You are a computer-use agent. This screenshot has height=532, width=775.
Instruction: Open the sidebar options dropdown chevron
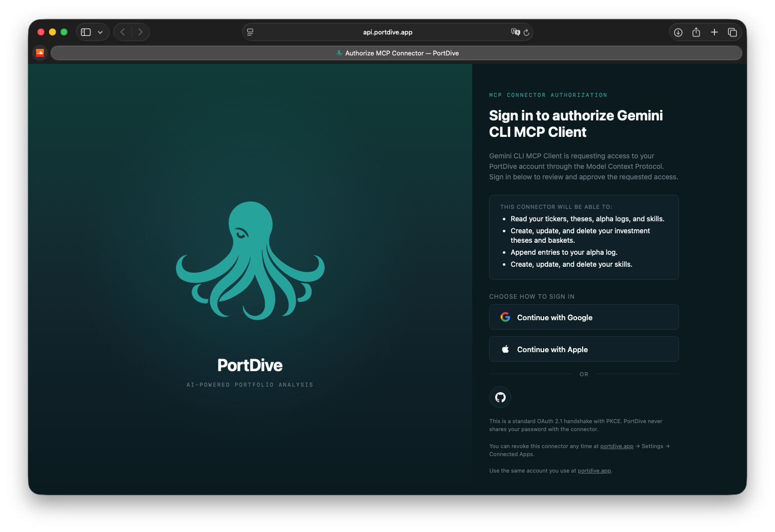click(x=100, y=32)
